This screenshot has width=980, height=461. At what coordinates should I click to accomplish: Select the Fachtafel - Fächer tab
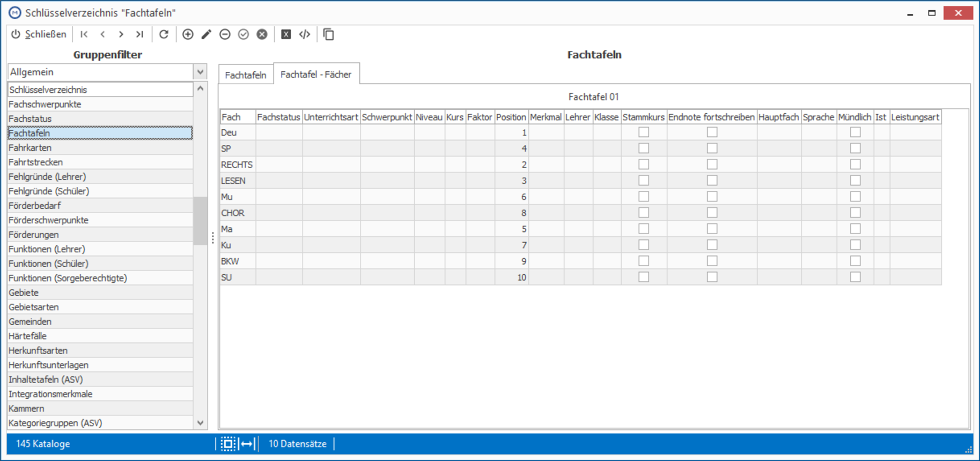tap(316, 74)
